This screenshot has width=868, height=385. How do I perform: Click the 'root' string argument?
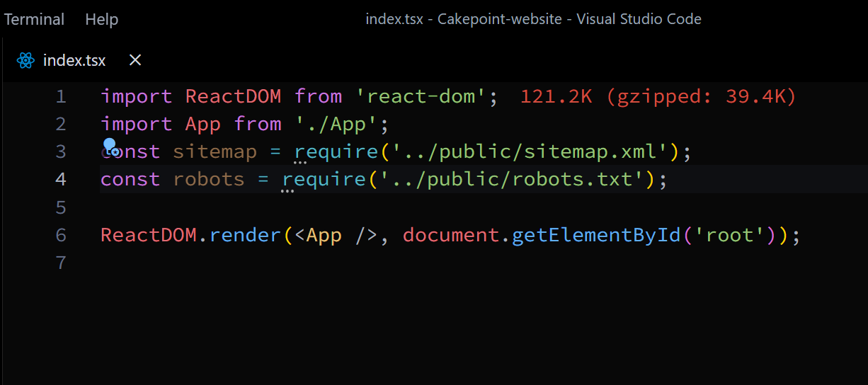[729, 235]
